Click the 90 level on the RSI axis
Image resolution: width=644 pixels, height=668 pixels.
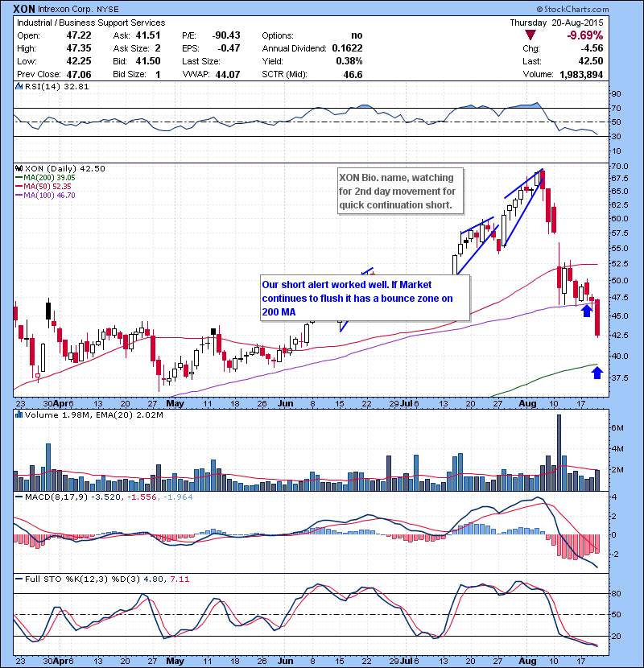click(617, 93)
